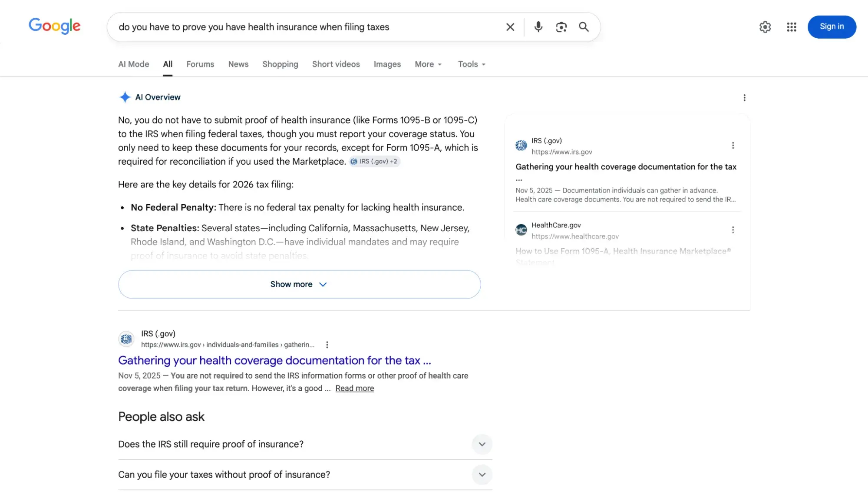Start voice search with microphone icon
Screen dimensions: 868x492
pos(538,27)
